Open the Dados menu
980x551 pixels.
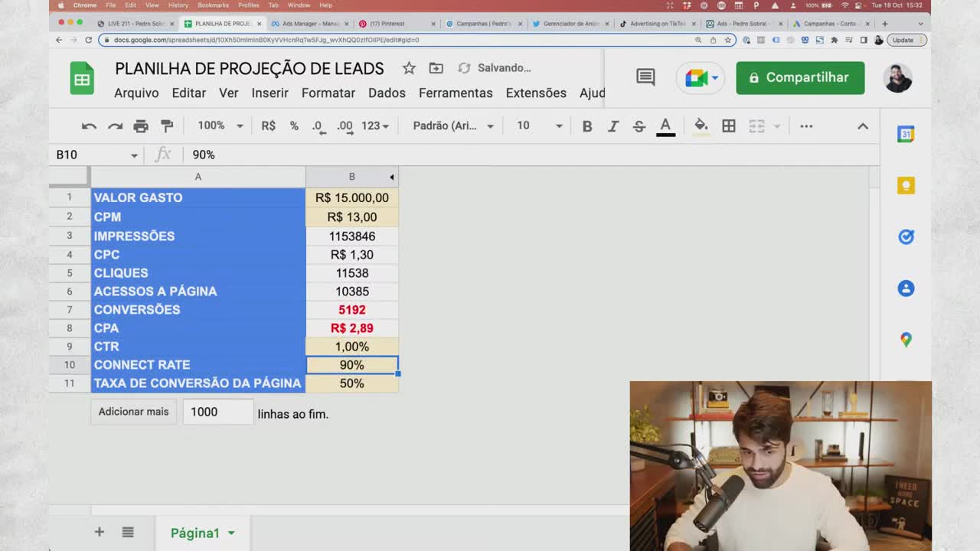click(x=387, y=93)
